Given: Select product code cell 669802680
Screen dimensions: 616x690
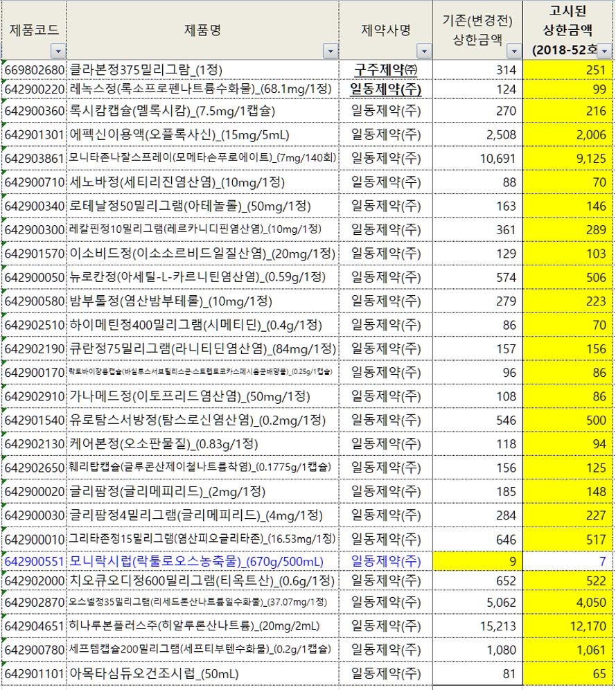Looking at the screenshot, I should (35, 70).
